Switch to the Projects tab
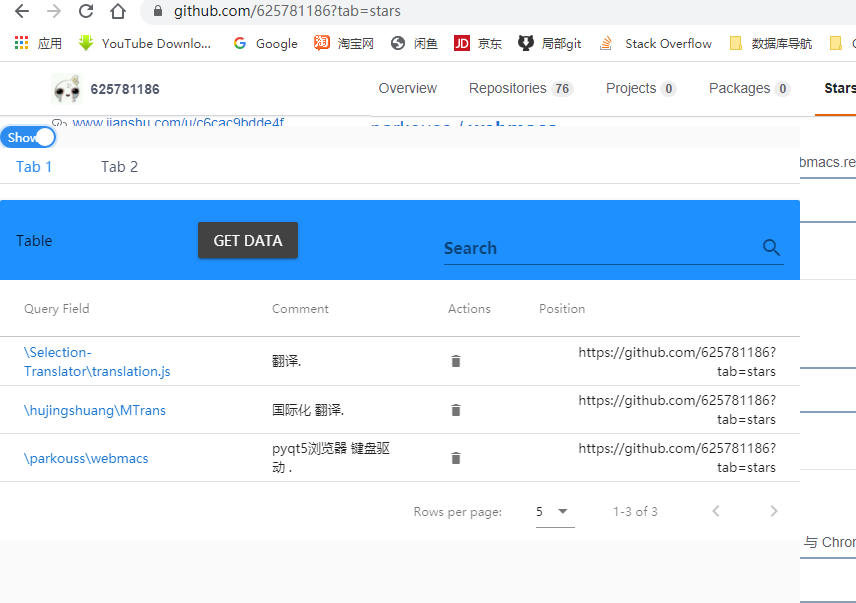 tap(641, 88)
